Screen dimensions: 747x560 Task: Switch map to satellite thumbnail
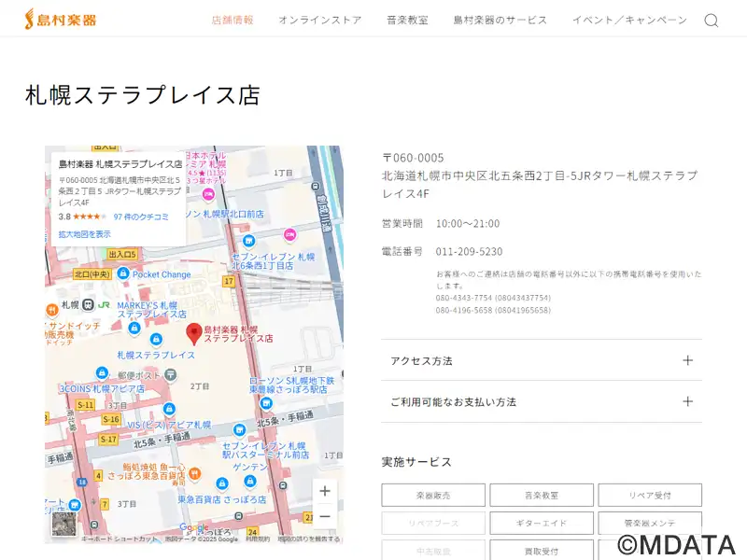63,524
